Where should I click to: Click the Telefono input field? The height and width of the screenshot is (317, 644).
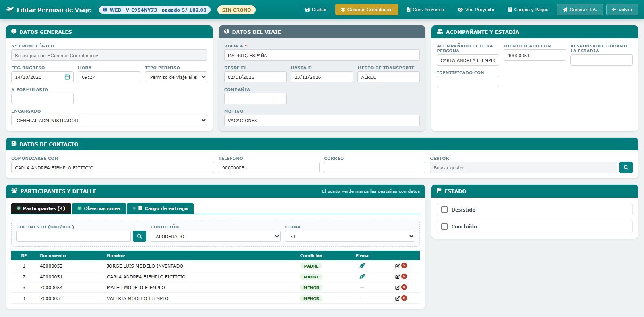pos(269,167)
